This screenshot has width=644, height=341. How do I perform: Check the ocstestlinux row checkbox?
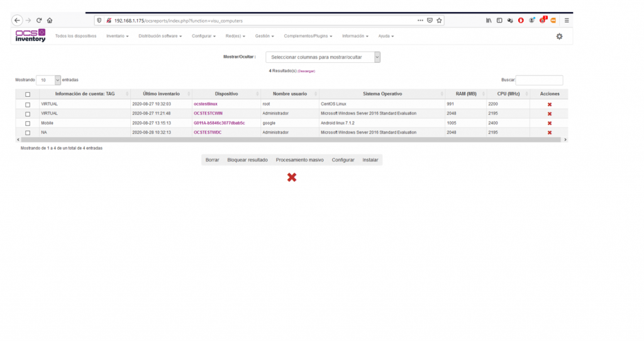(28, 105)
